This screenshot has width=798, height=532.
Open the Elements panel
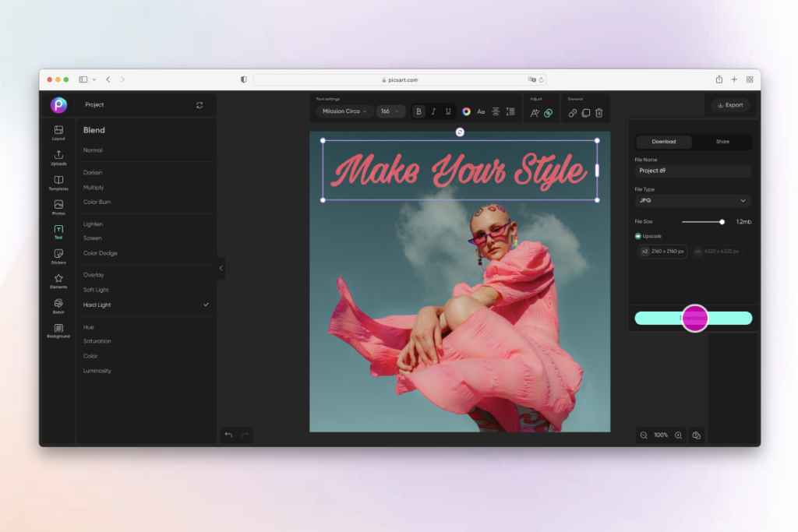(x=58, y=282)
